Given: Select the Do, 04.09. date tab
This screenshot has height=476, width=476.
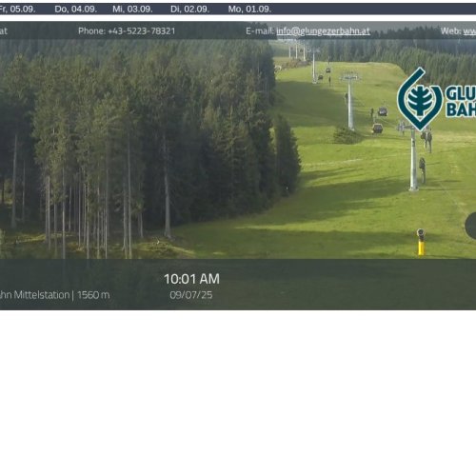Looking at the screenshot, I should pyautogui.click(x=75, y=10).
